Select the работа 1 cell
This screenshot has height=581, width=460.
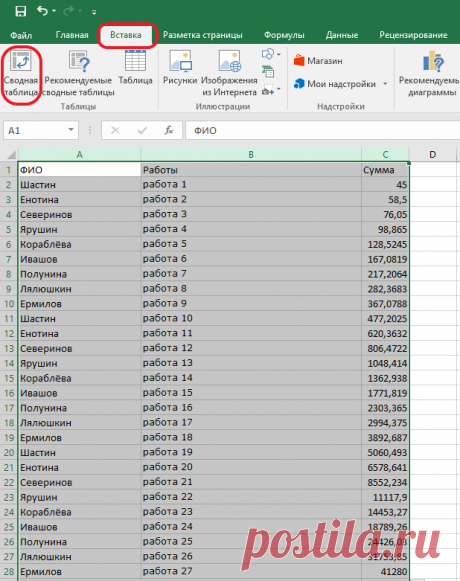coord(251,185)
